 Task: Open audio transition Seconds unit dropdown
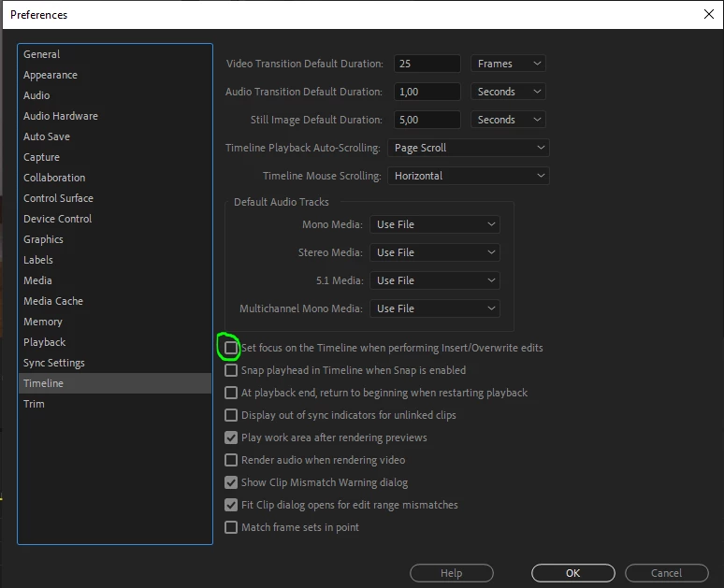pyautogui.click(x=508, y=92)
